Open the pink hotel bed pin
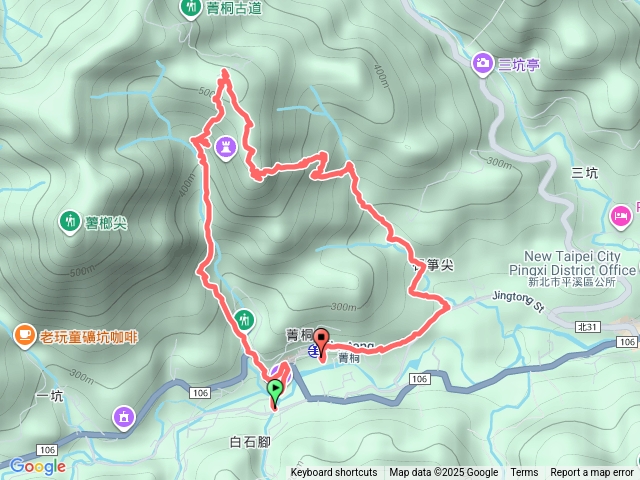 point(620,217)
